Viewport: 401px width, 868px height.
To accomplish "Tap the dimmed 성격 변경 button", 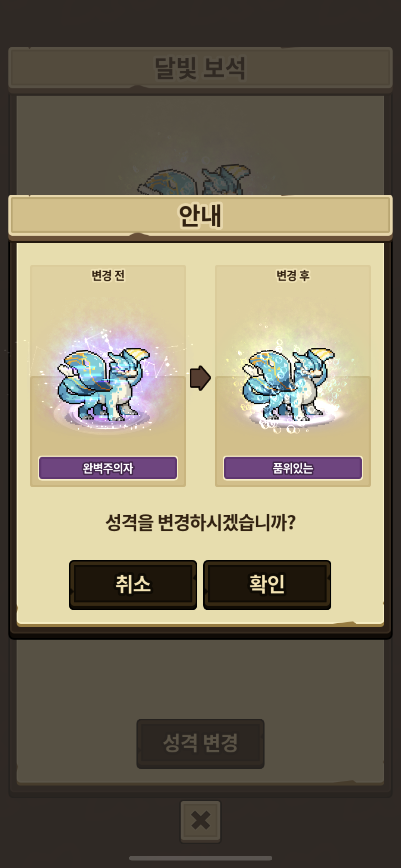I will [x=200, y=743].
